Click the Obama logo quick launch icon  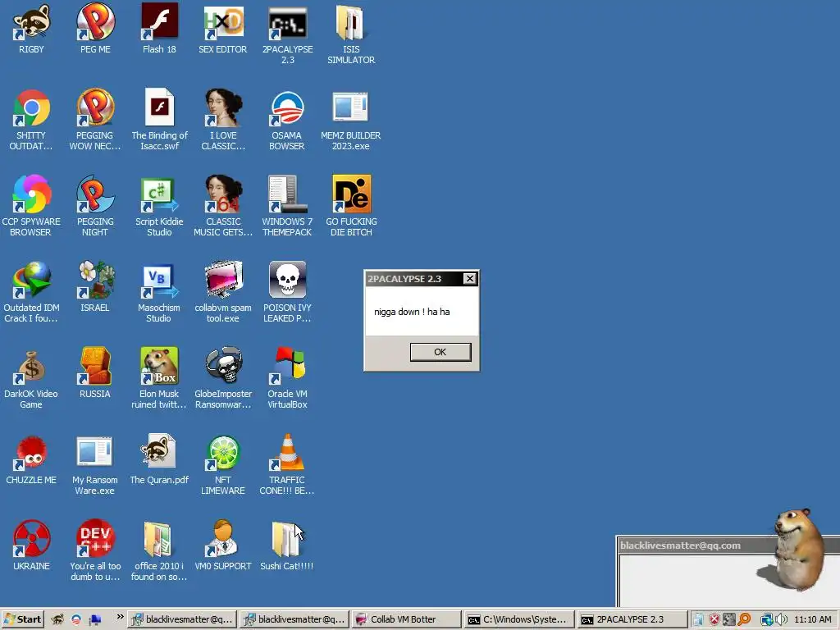pyautogui.click(x=76, y=619)
